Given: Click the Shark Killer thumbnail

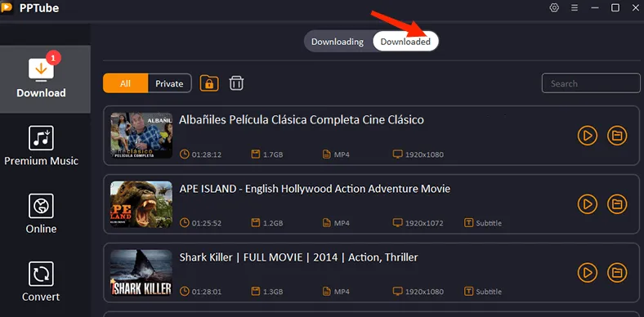Looking at the screenshot, I should pyautogui.click(x=141, y=273).
